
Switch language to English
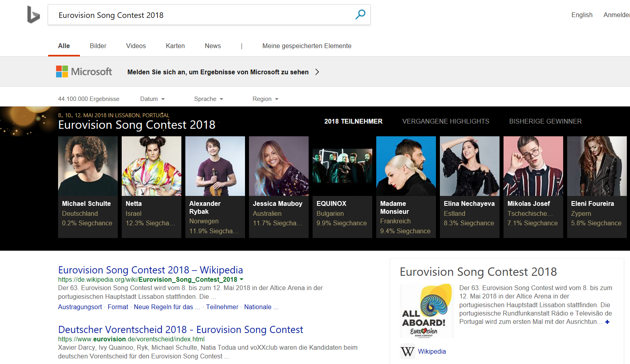[582, 15]
